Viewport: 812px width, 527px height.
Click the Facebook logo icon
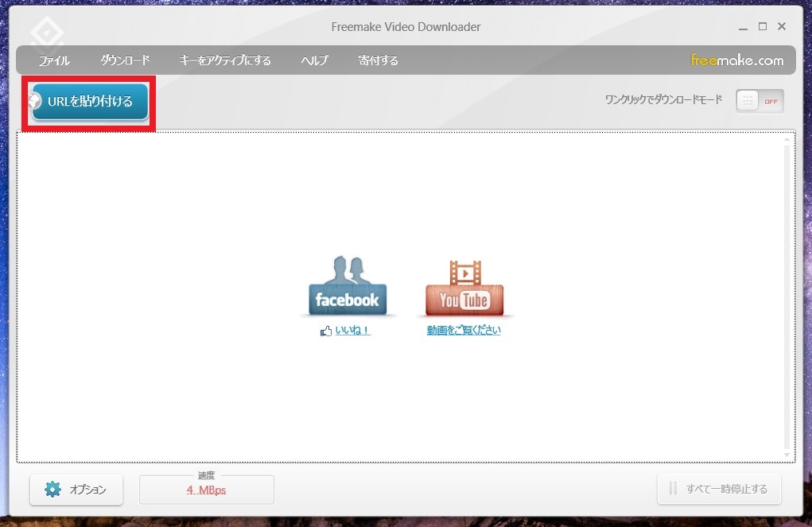tap(348, 286)
